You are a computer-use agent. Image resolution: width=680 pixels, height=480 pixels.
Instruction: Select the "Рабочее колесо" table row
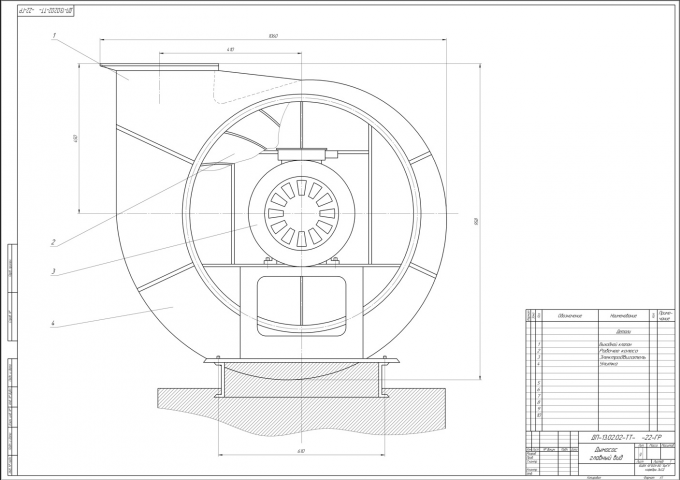(600, 351)
